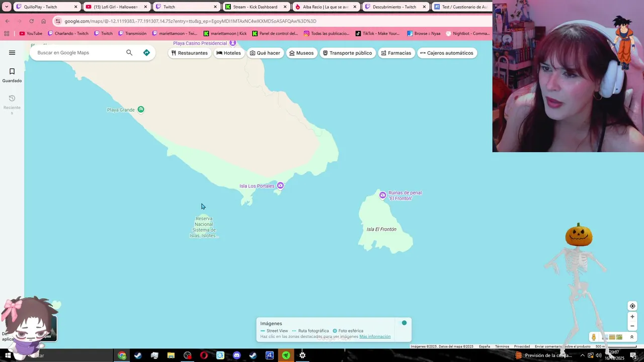Center map on my location
This screenshot has height=362, width=644.
point(632,306)
